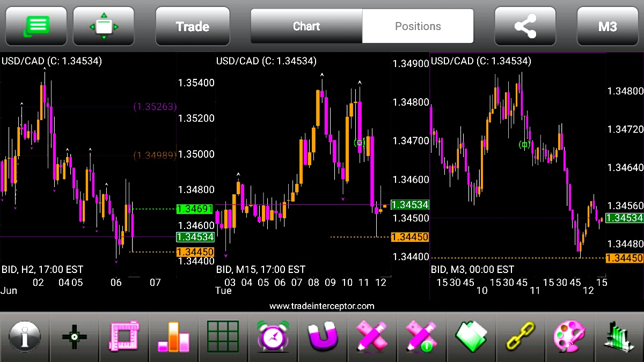The image size is (644, 362).
Task: Open the green grid layout icon
Action: [x=223, y=337]
